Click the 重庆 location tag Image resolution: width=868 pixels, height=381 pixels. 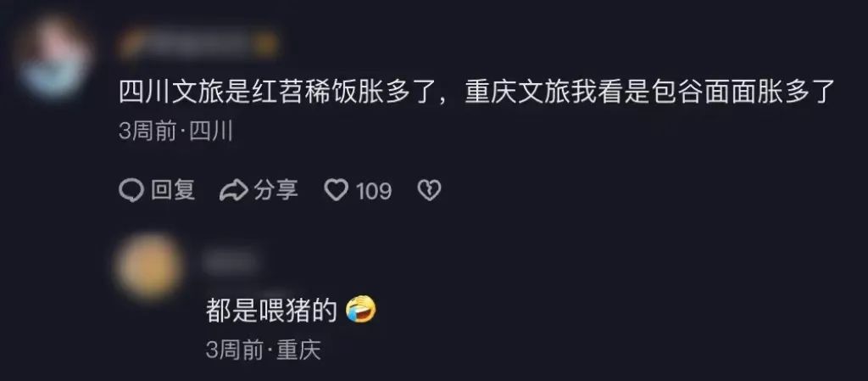point(298,350)
